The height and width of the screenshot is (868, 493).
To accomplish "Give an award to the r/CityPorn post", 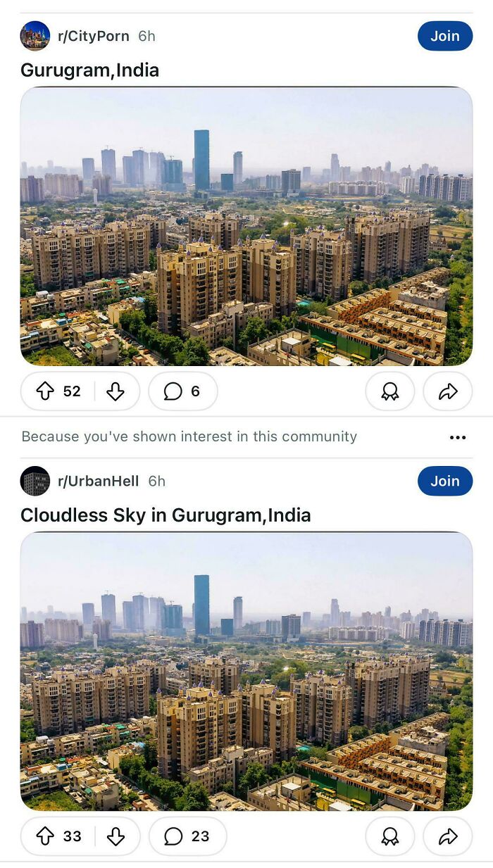I will 389,391.
